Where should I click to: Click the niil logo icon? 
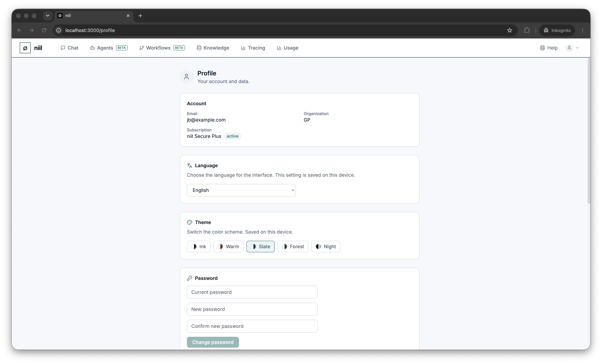tap(25, 48)
